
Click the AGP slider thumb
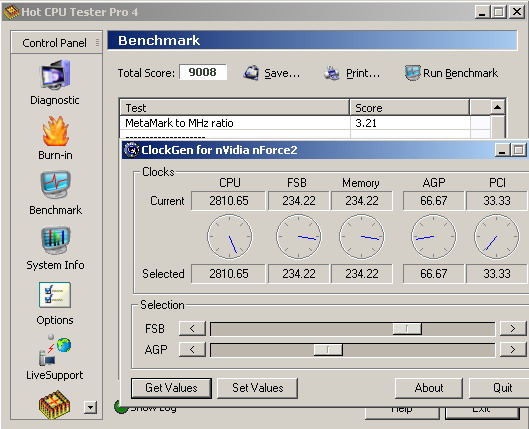click(328, 350)
